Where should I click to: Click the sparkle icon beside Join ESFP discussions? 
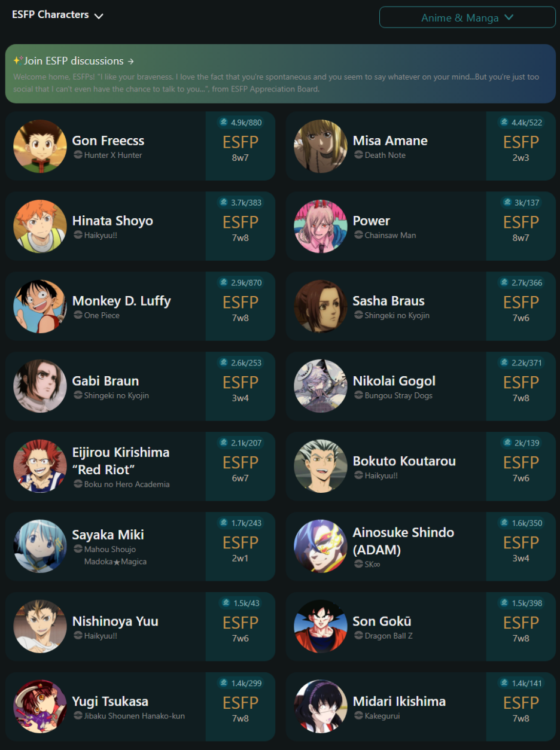(18, 60)
